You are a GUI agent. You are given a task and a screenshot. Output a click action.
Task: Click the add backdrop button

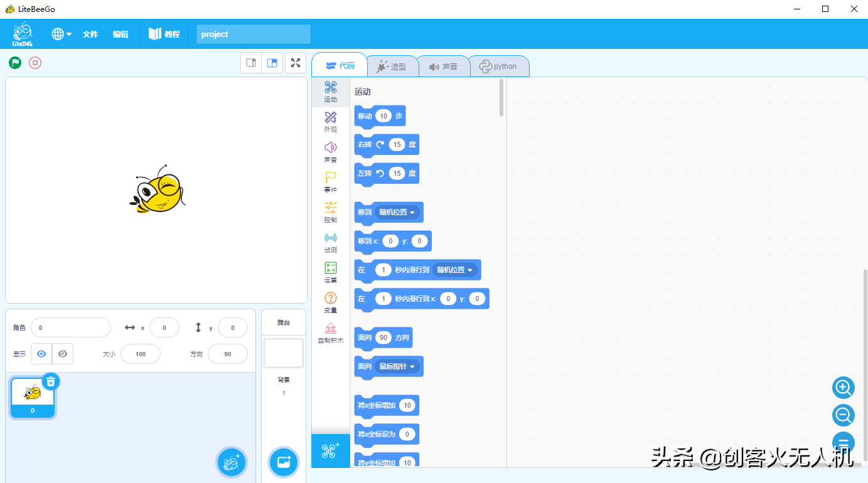point(284,462)
